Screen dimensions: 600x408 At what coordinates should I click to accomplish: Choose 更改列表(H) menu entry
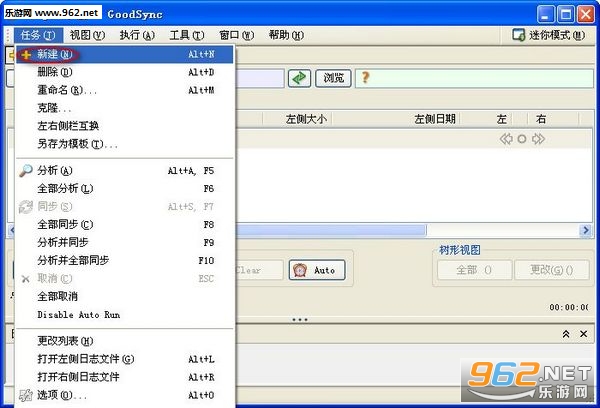coord(125,341)
